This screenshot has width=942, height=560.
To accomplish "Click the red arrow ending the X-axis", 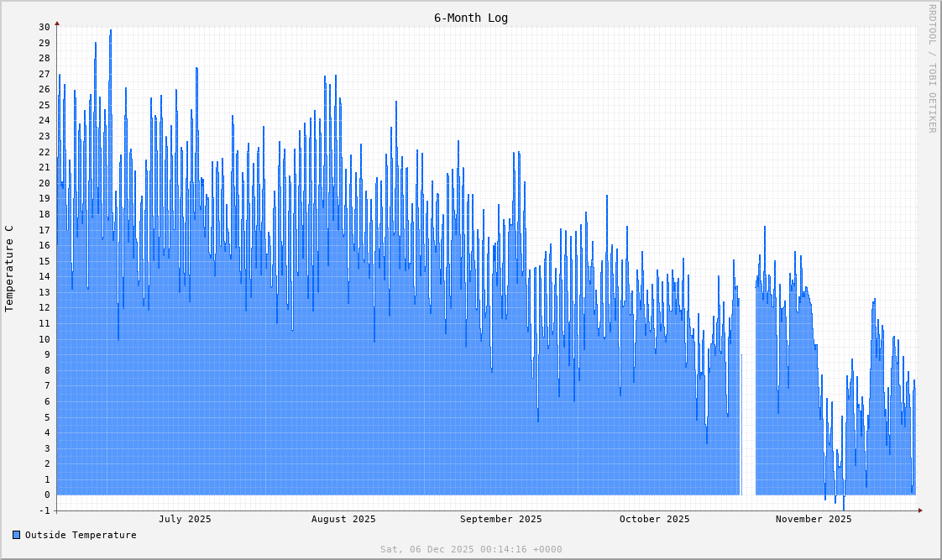I will [918, 507].
